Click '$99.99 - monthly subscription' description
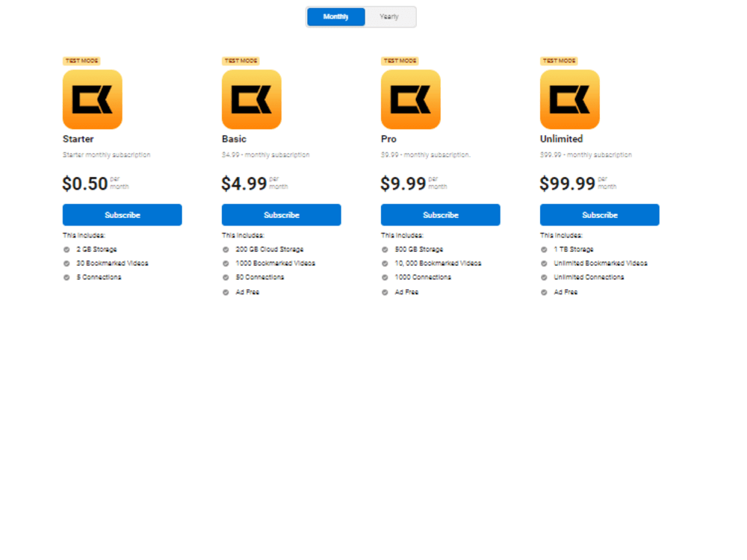747x560 pixels. pos(586,155)
